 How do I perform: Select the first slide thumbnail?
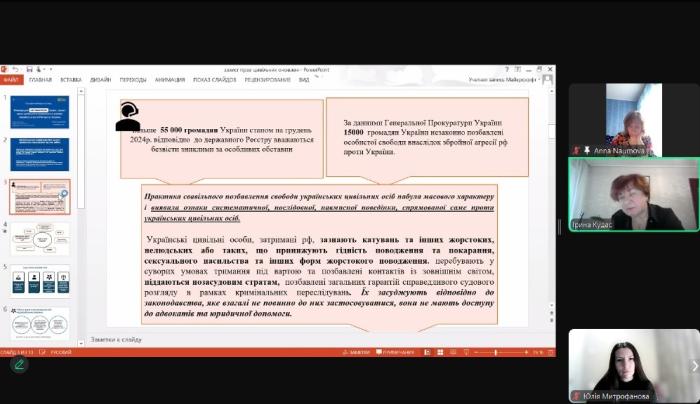click(40, 112)
